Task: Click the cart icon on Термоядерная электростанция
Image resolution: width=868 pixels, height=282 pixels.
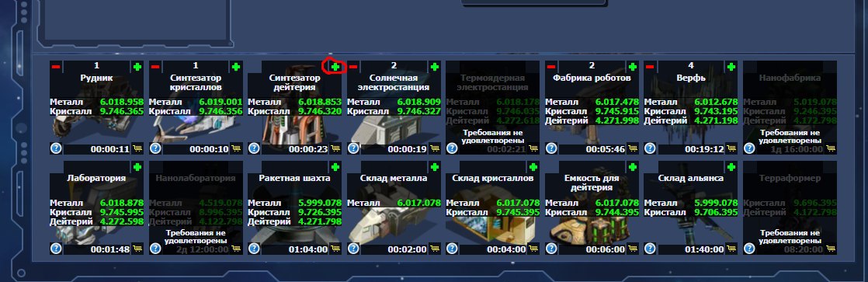Action: click(x=533, y=148)
